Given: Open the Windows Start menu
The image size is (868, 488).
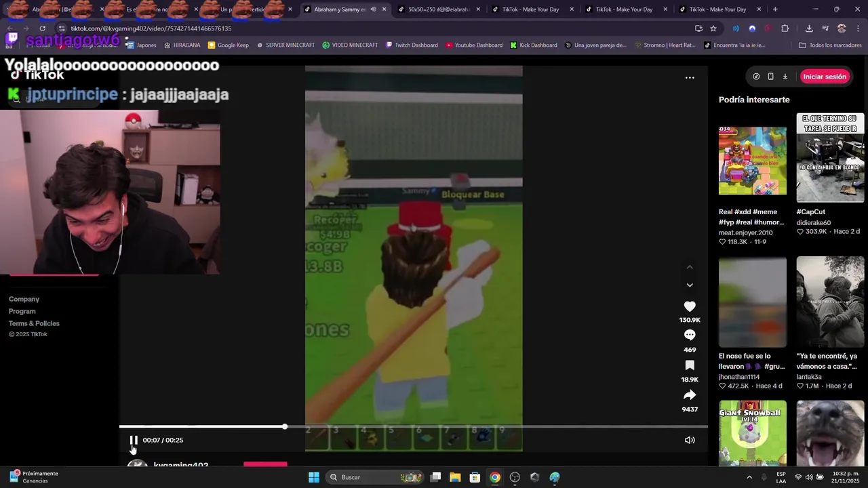Looking at the screenshot, I should 313,477.
